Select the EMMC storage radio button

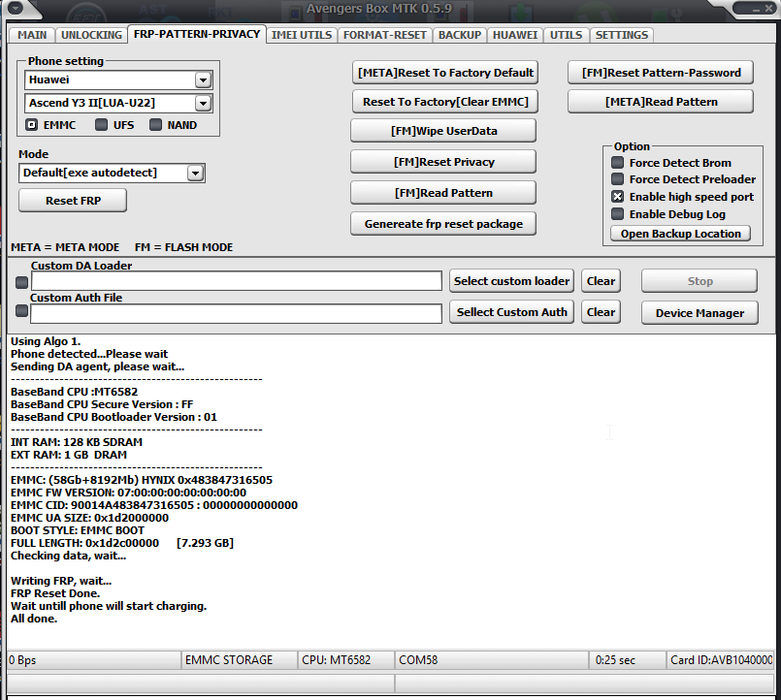(x=32, y=125)
